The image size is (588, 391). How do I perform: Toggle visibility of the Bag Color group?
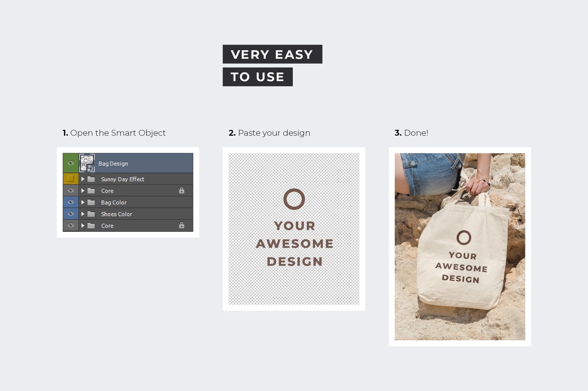[71, 202]
